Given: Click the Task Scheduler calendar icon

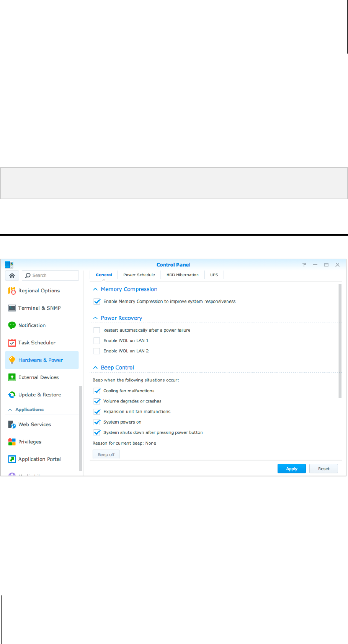Looking at the screenshot, I should [12, 343].
